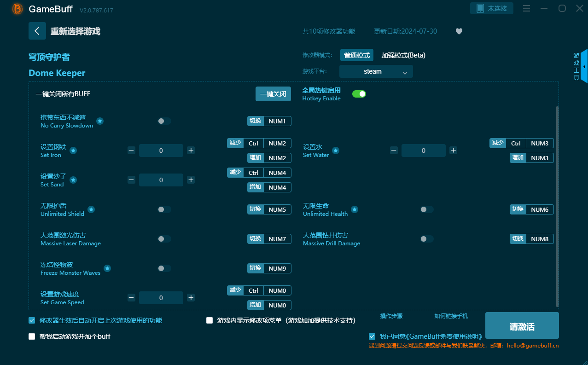Toggle No Carry Slowdown switch
The image size is (588, 365).
point(164,121)
